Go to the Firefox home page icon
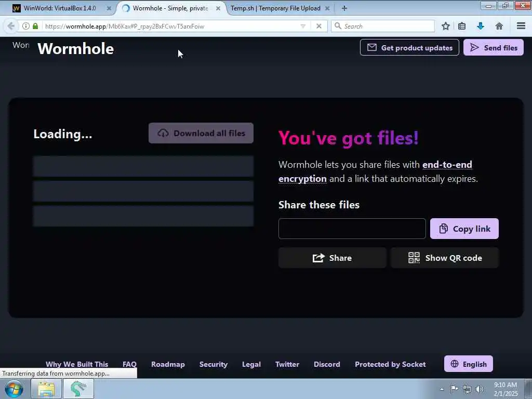 click(x=499, y=26)
